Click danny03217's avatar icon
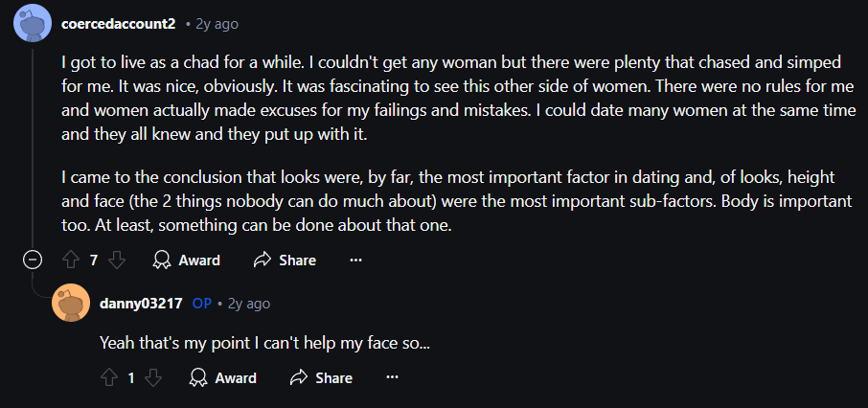Viewport: 868px width, 408px height. (70, 304)
